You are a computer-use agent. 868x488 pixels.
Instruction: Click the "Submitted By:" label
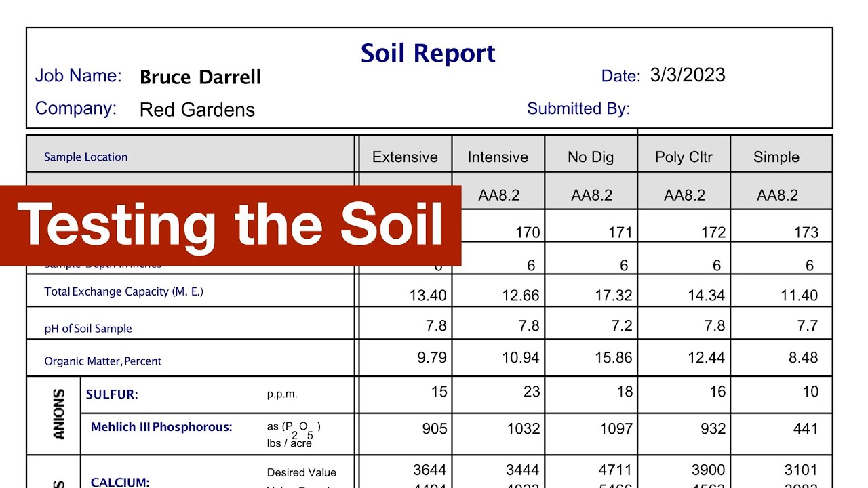[578, 108]
